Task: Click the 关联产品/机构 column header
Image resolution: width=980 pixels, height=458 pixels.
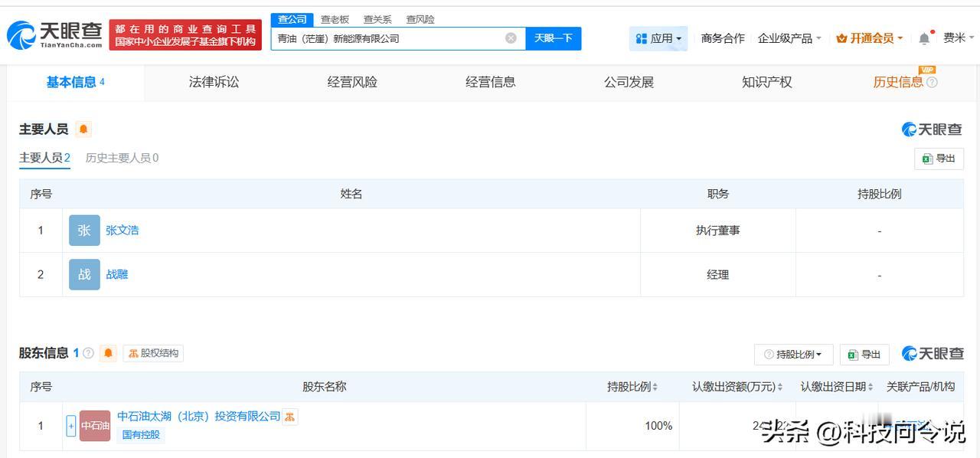Action: click(920, 387)
